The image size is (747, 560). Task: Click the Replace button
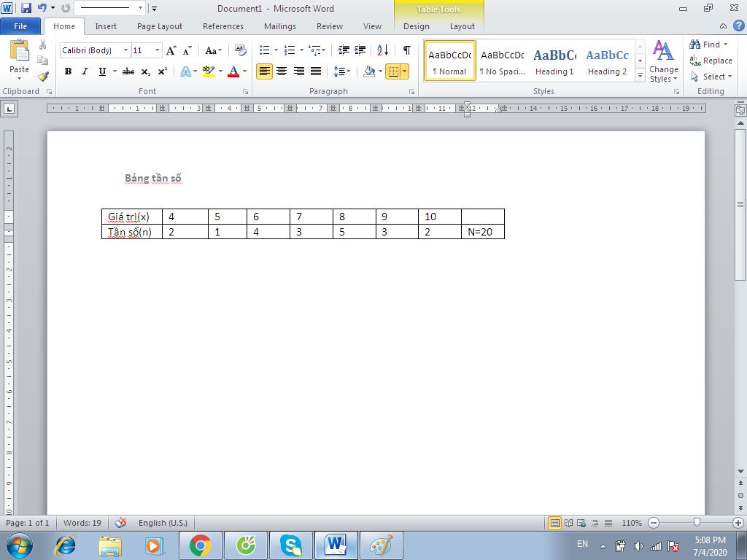[x=711, y=61]
